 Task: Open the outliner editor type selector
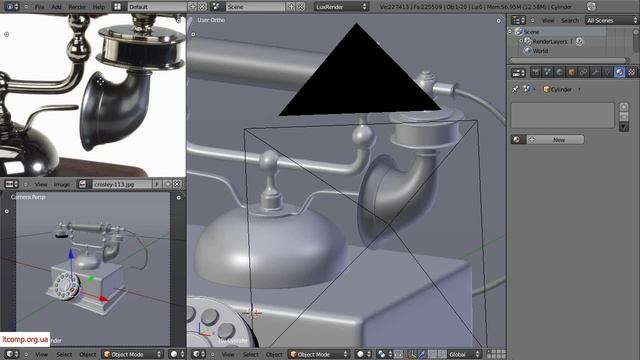[518, 20]
